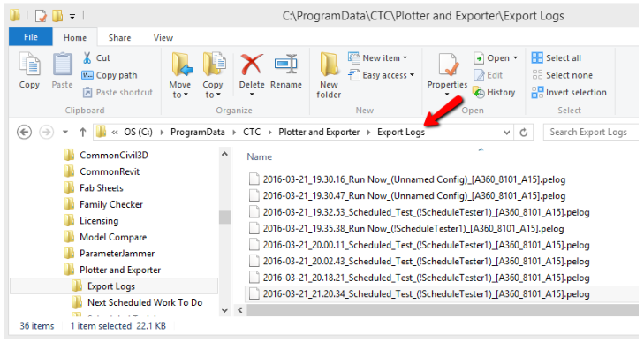Delete the selected file with red X

click(252, 75)
